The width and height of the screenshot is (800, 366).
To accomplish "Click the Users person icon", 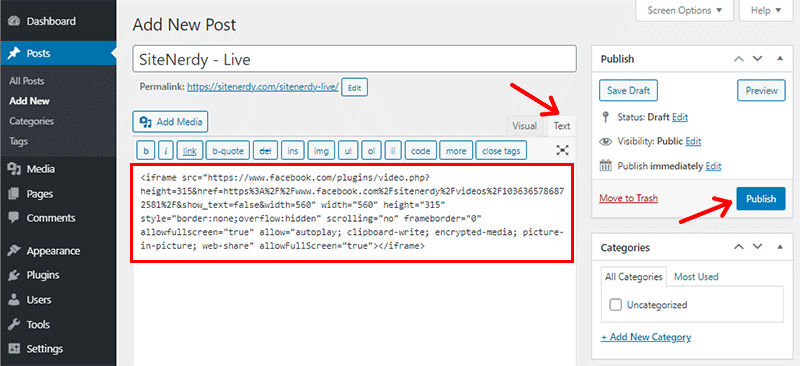I will 14,300.
